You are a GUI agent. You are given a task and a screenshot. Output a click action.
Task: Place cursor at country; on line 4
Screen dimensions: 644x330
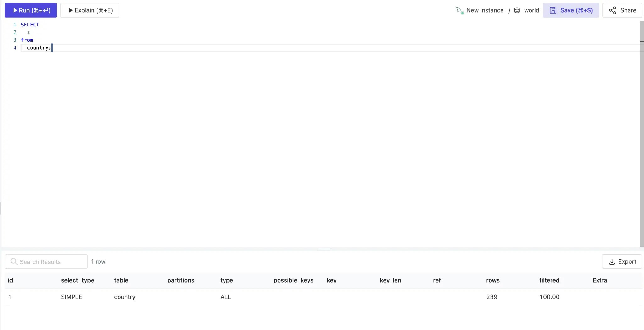point(39,48)
